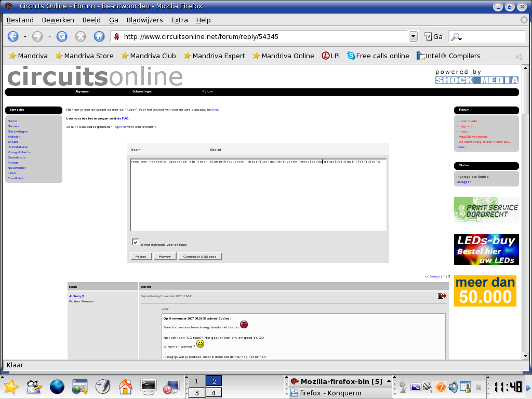
Task: Click the Controleer UBB-code button
Action: tap(200, 256)
